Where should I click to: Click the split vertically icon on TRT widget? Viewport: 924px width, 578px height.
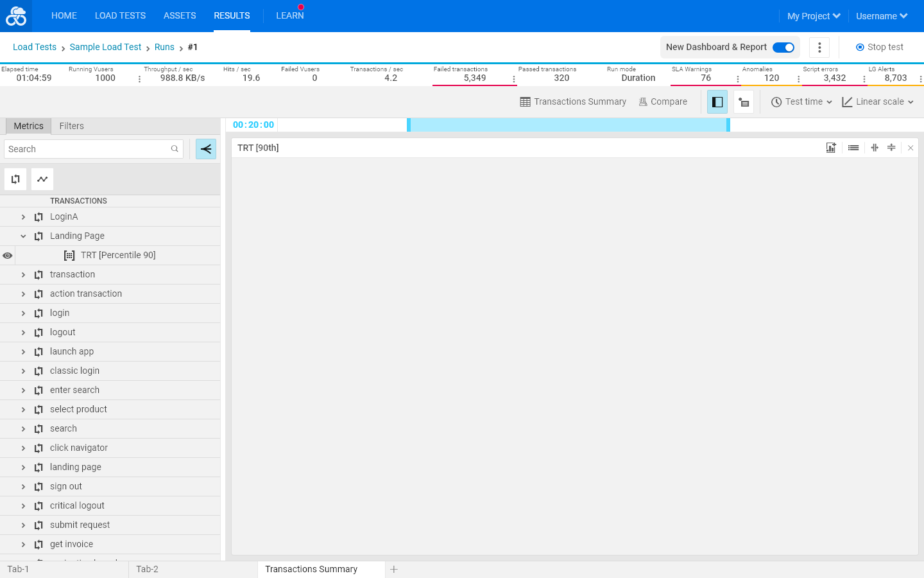[x=875, y=148]
